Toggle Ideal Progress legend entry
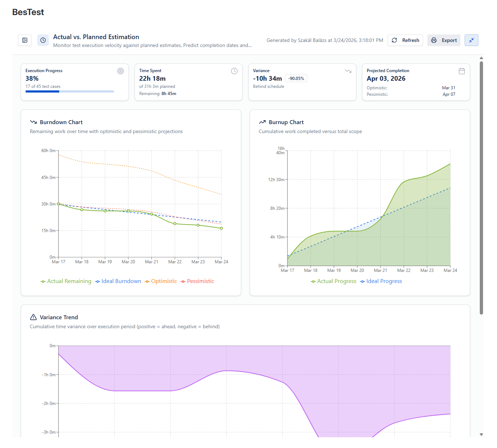This screenshot has width=497, height=448. pyautogui.click(x=381, y=281)
